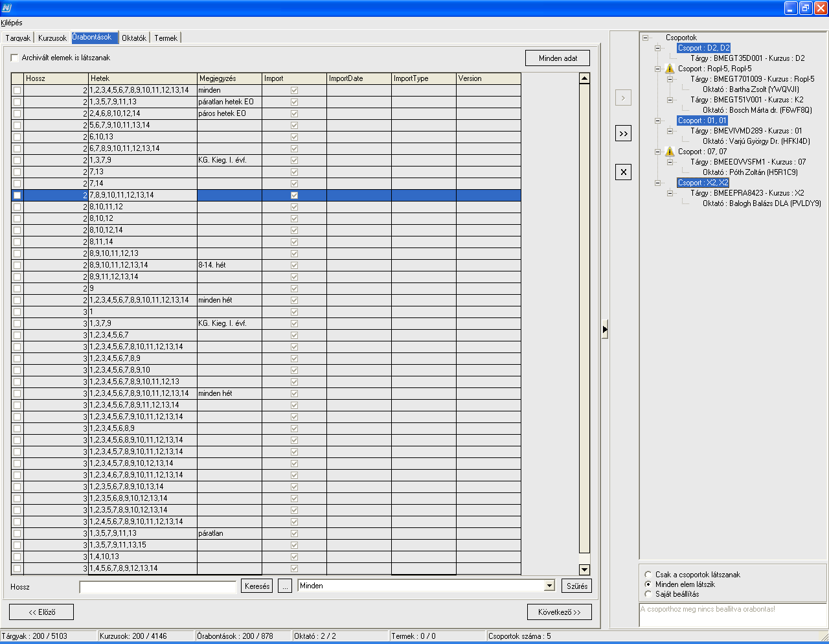
Task: Click status bar 'Órabontások : 200 / 878'
Action: pyautogui.click(x=235, y=636)
